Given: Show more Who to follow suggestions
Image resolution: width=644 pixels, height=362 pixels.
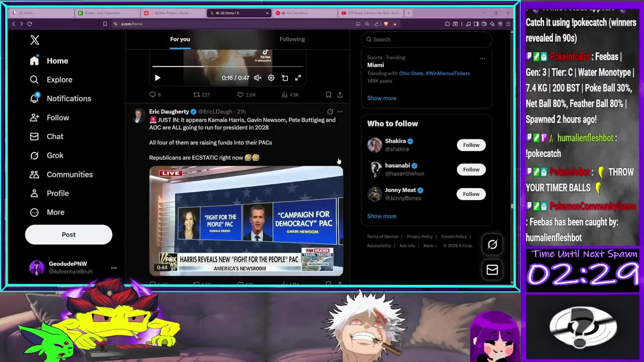Looking at the screenshot, I should pos(381,216).
